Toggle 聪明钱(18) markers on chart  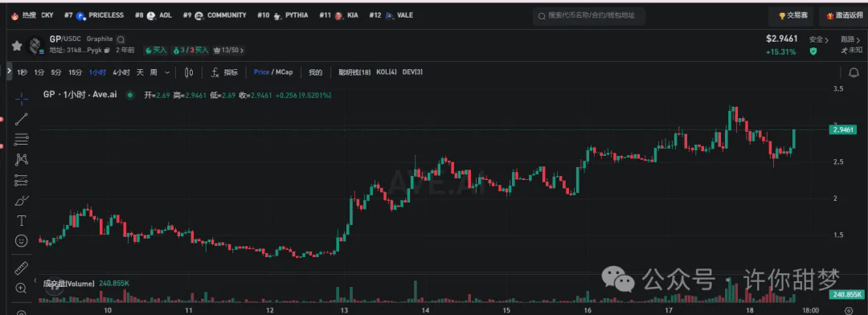coord(354,72)
